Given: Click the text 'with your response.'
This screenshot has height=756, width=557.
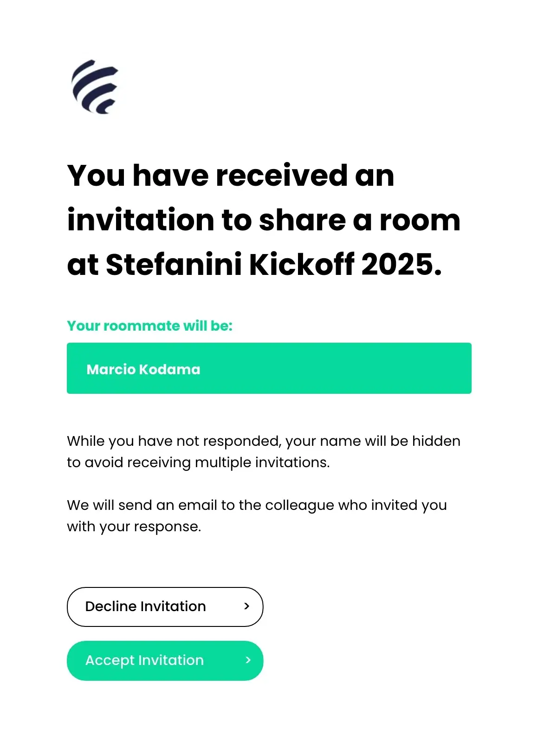Looking at the screenshot, I should [x=134, y=527].
